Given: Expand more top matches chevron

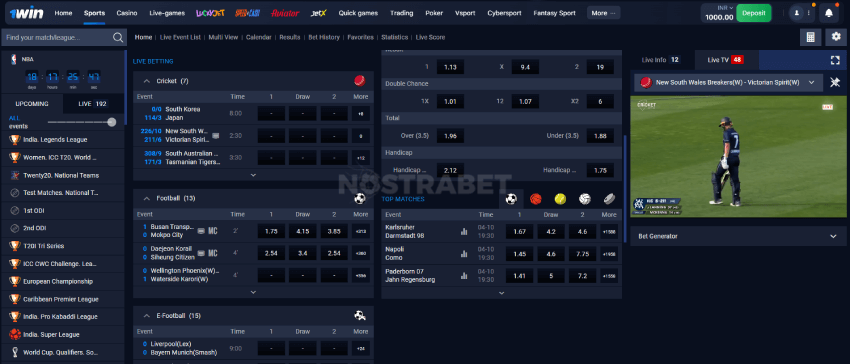Looking at the screenshot, I should coord(501,293).
